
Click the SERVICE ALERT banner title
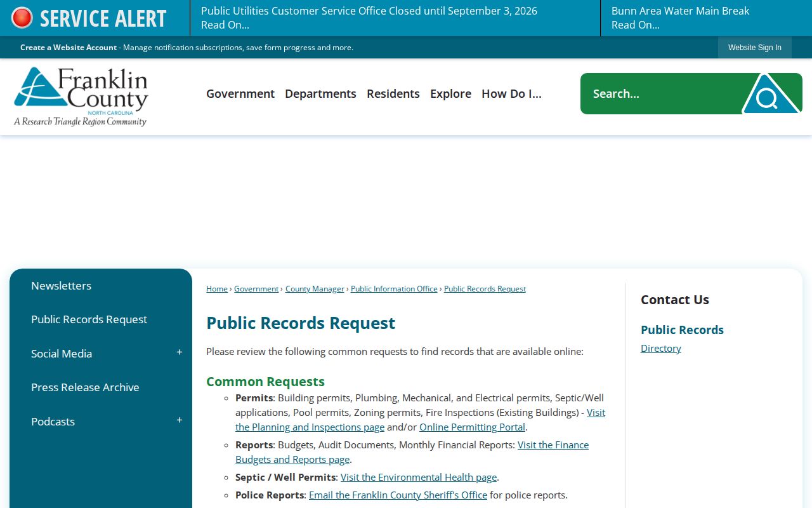(x=103, y=18)
